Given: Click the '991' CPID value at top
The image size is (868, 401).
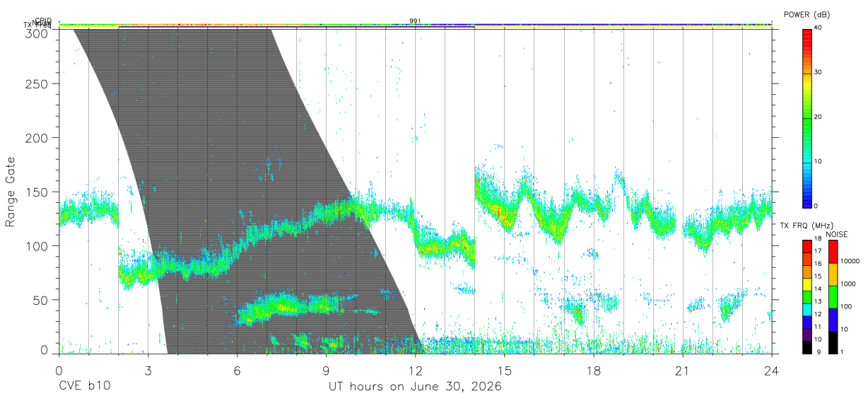Looking at the screenshot, I should [415, 21].
